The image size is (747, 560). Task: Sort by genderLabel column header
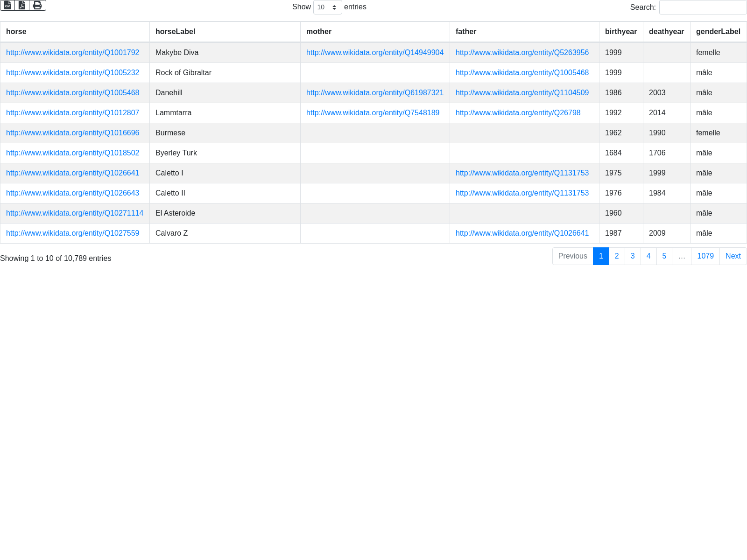coord(718,32)
